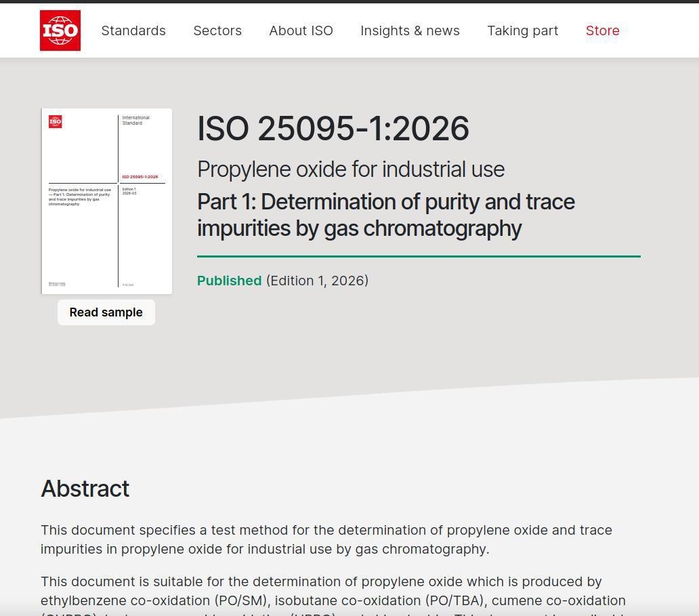The width and height of the screenshot is (699, 616).
Task: Click the ISO logo in the header
Action: 60,30
